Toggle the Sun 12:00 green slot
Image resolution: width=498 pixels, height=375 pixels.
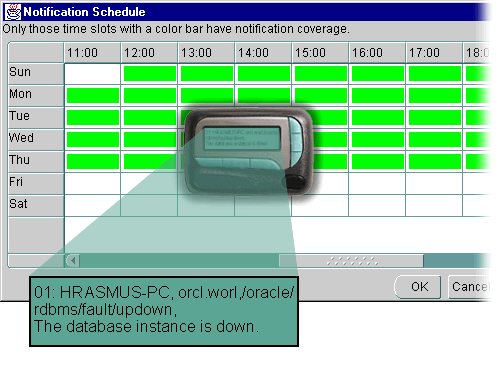click(x=150, y=74)
